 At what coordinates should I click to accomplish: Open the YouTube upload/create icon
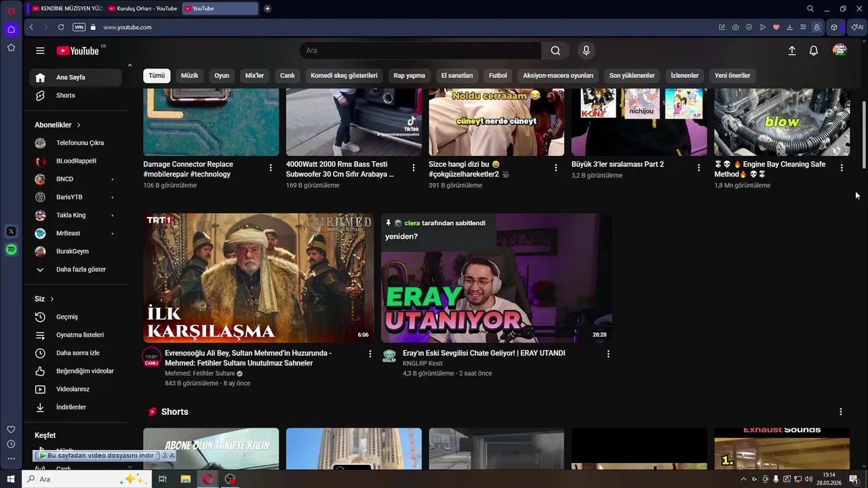tap(791, 51)
